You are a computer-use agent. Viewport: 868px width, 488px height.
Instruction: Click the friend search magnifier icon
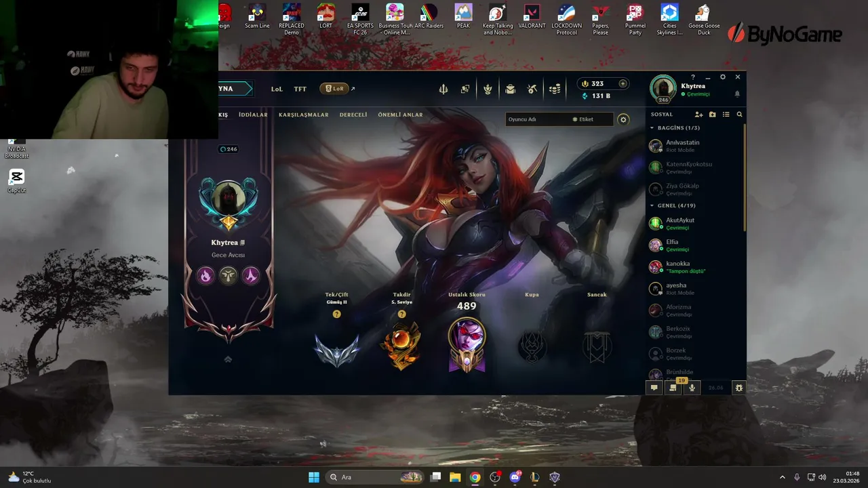[x=739, y=115]
